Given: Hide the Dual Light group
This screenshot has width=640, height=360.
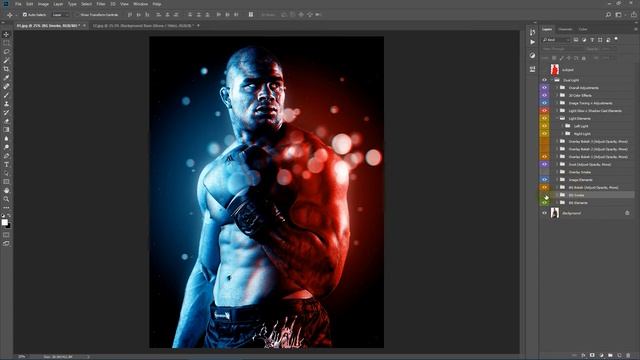Looking at the screenshot, I should 544,80.
